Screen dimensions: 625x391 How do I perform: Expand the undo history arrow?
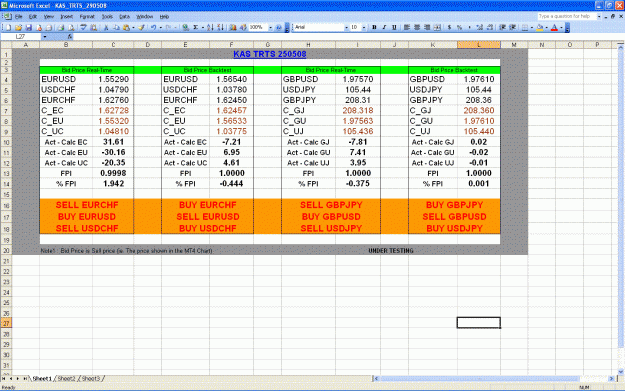161,28
